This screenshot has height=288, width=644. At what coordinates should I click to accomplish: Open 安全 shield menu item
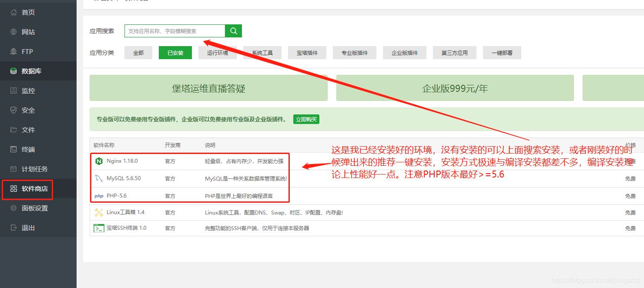tap(28, 110)
